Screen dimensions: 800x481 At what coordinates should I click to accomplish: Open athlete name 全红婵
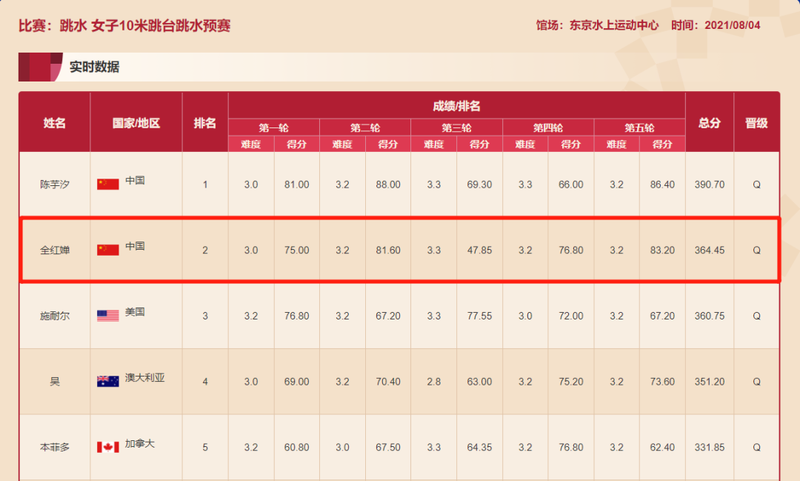click(x=54, y=249)
